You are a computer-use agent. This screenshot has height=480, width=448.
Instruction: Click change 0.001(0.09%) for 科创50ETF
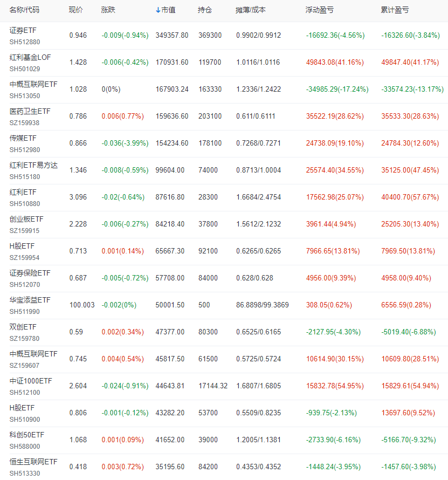click(123, 440)
